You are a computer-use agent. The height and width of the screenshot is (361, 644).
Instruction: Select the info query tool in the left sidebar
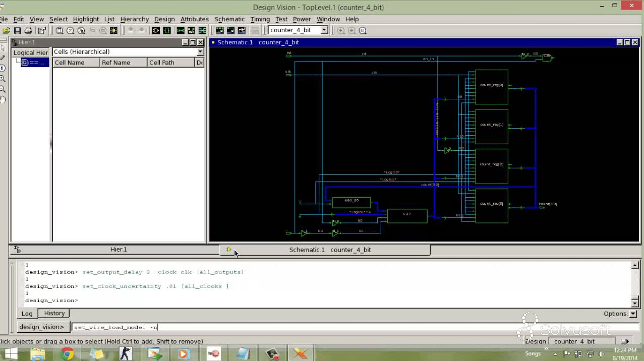point(3,68)
